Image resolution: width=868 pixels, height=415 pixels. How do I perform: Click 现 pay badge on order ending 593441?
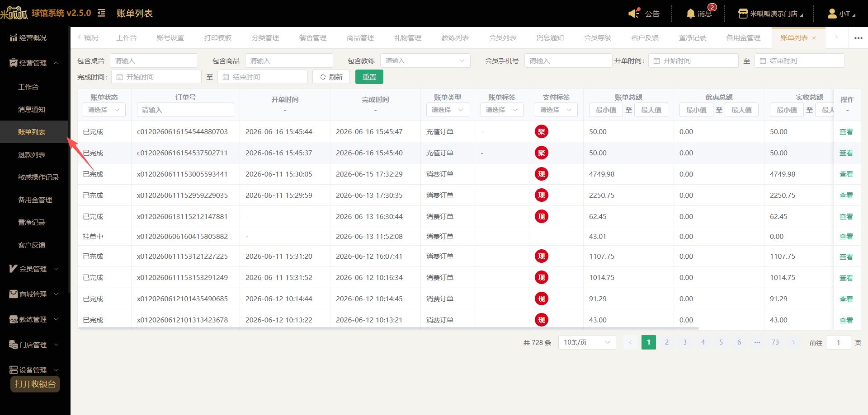click(x=541, y=174)
